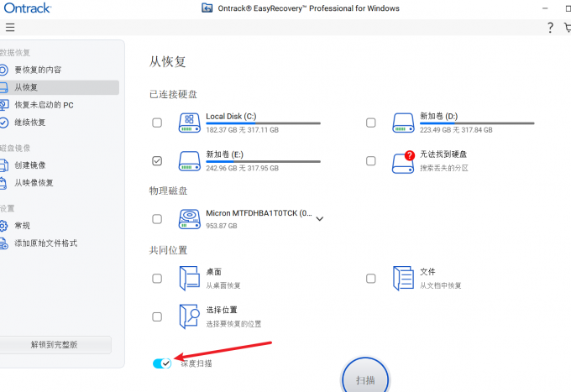Check the 桌面 location checkbox
The image size is (571, 392).
coord(157,279)
